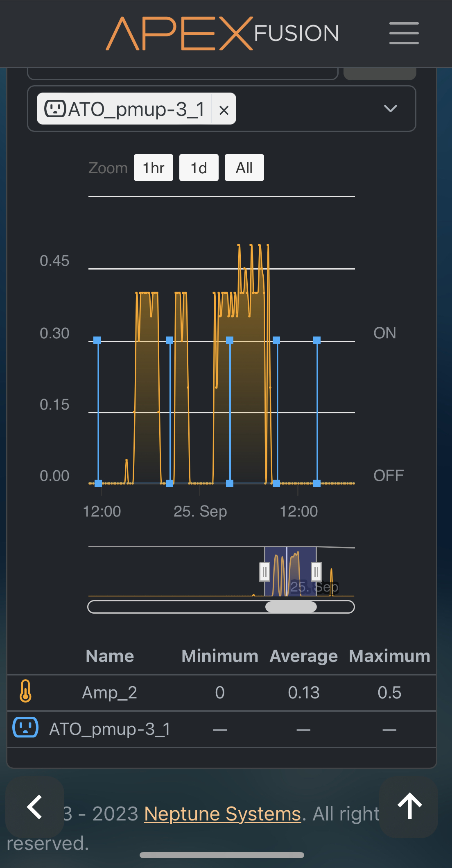Image resolution: width=452 pixels, height=868 pixels.
Task: Click the chart's horizontal scrollbar thumb
Action: click(x=291, y=607)
